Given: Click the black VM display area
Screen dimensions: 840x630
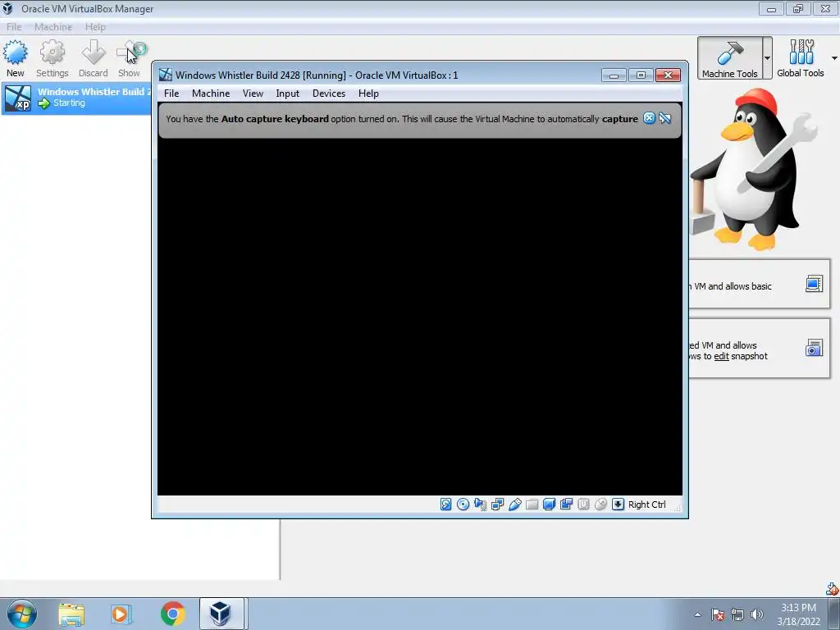Looking at the screenshot, I should pos(419,316).
